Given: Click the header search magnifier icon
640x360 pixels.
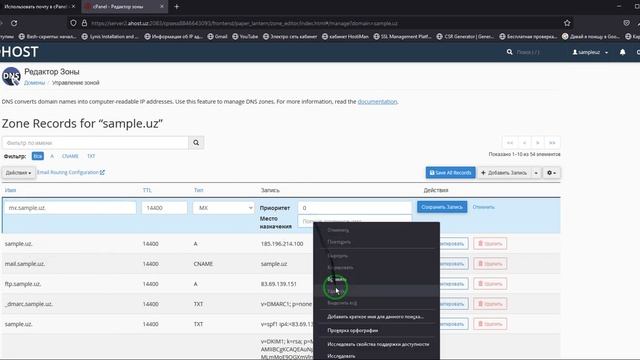Looking at the screenshot, I should [509, 52].
